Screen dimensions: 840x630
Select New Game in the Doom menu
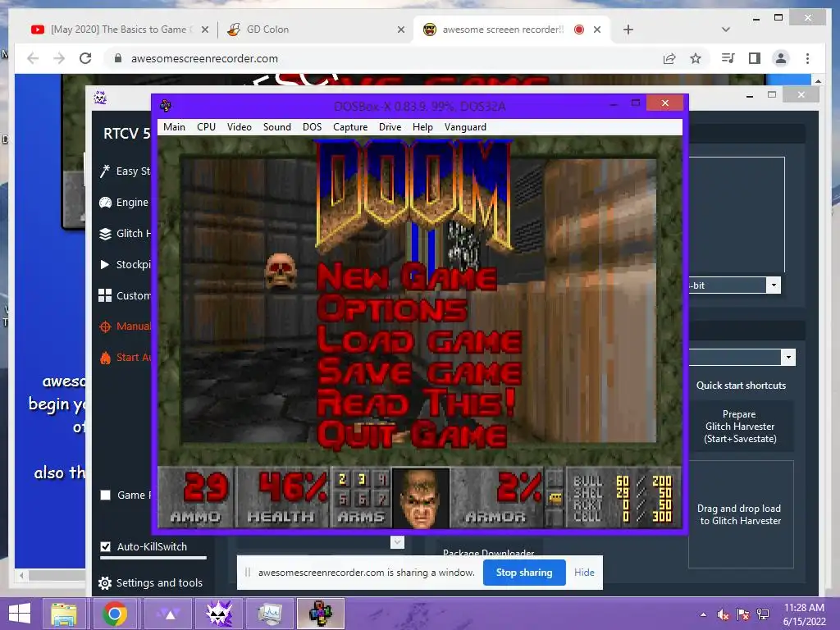pyautogui.click(x=407, y=277)
